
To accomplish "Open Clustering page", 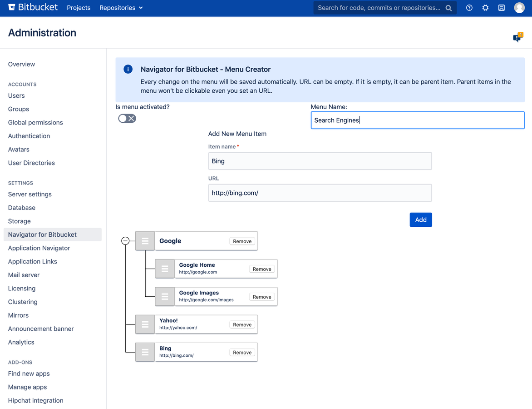I will click(x=23, y=302).
